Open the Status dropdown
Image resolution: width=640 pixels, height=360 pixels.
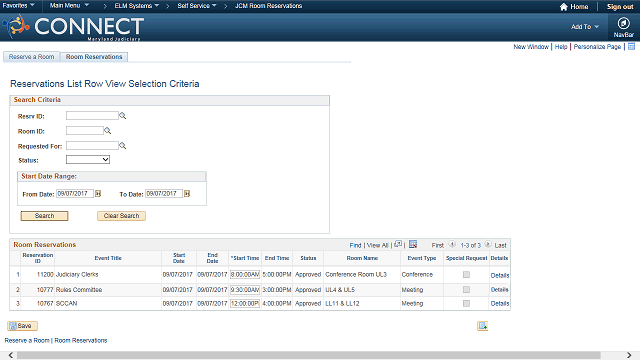[88, 160]
